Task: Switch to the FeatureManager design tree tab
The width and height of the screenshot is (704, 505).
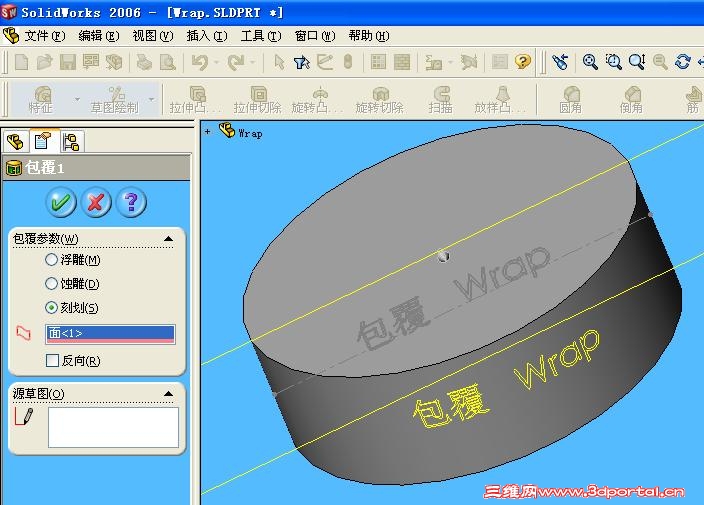Action: pyautogui.click(x=16, y=142)
